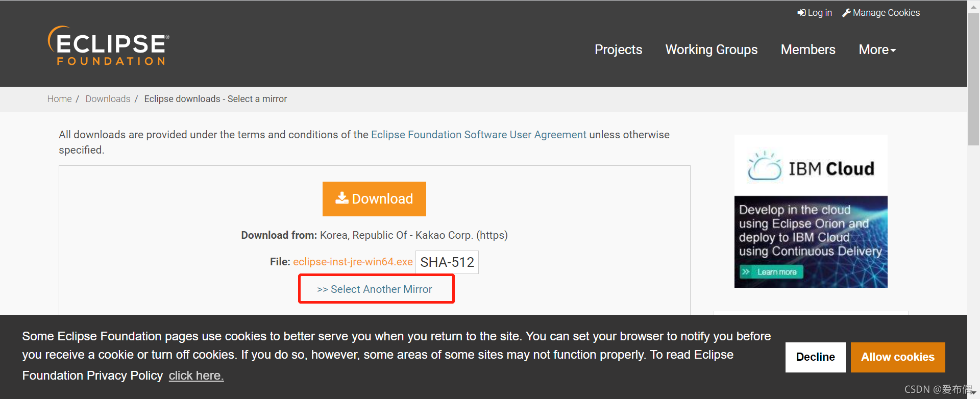Click Allow cookies button
The width and height of the screenshot is (980, 399).
898,357
